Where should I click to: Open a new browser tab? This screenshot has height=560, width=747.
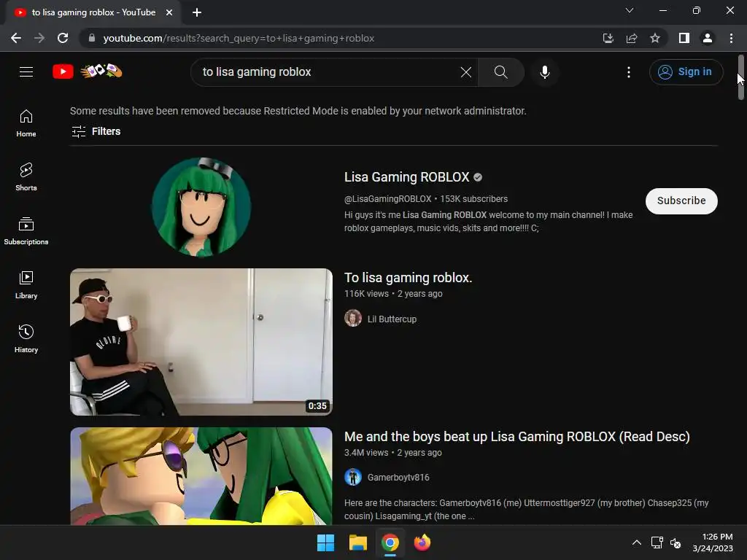pos(197,12)
